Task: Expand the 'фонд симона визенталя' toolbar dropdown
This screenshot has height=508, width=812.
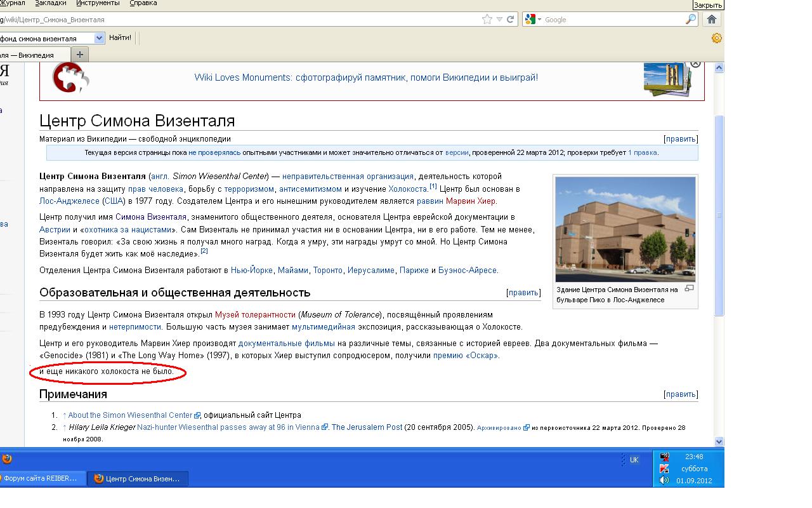Action: pos(99,38)
